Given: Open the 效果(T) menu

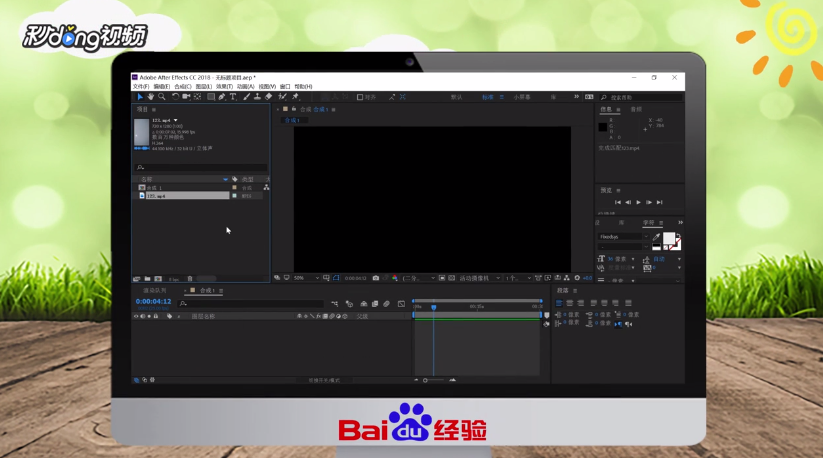Looking at the screenshot, I should [x=224, y=87].
